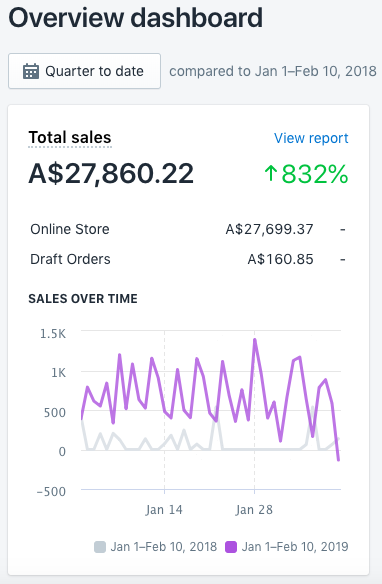
Task: Open View report link
Action: coord(311,138)
